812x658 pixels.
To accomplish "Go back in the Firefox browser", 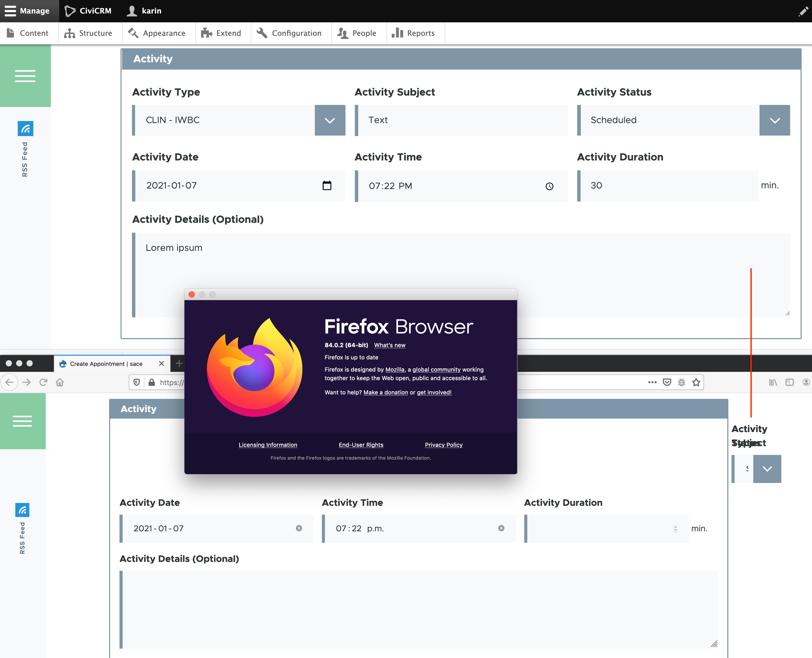I will pyautogui.click(x=9, y=382).
